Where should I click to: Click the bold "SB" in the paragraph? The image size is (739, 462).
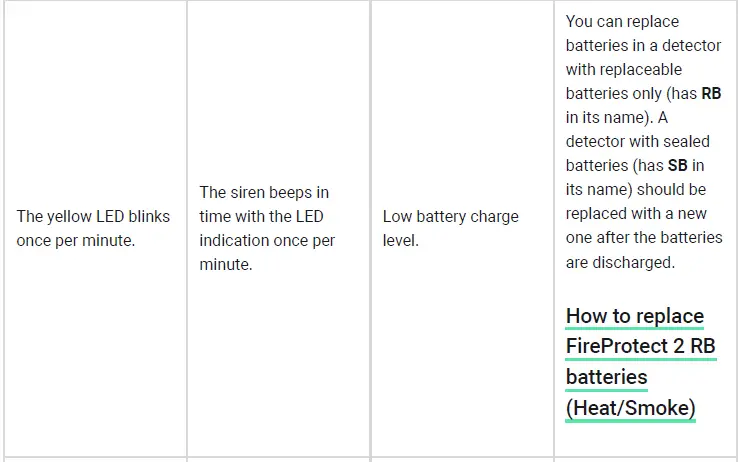tap(679, 166)
